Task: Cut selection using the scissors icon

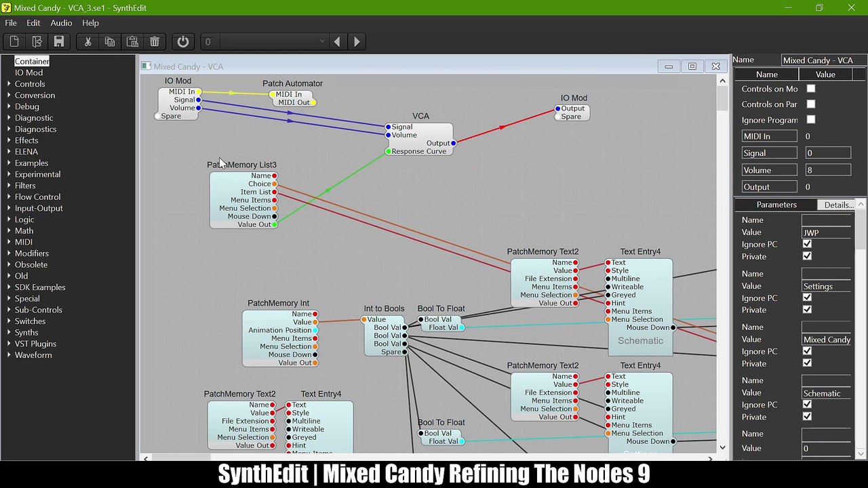Action: tap(87, 41)
